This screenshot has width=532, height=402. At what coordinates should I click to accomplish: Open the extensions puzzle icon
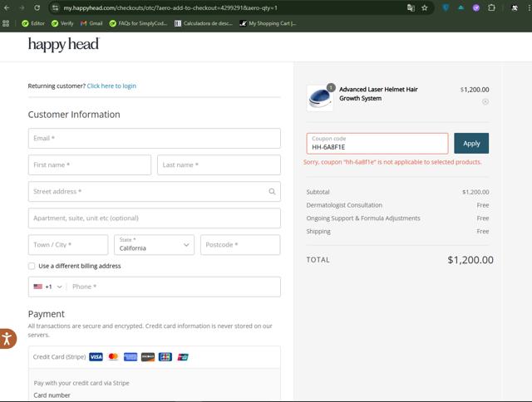491,7
